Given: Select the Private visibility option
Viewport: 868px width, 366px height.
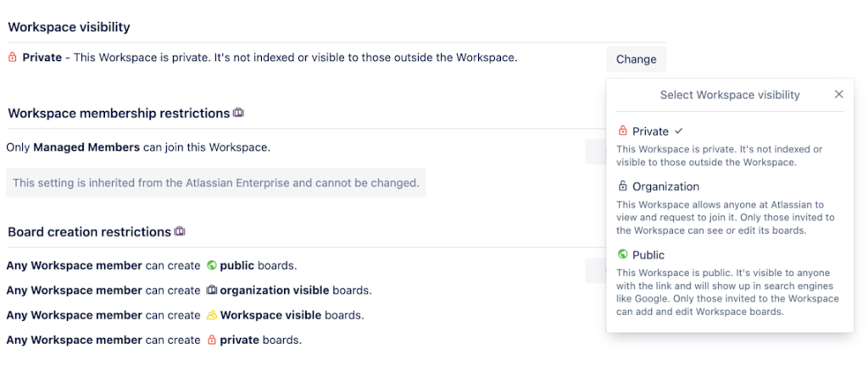Looking at the screenshot, I should point(650,131).
